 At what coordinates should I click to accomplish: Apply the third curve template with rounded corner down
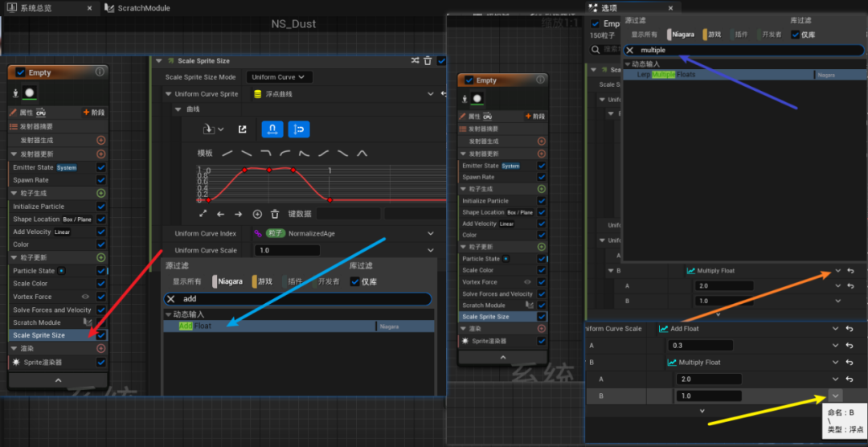point(266,153)
